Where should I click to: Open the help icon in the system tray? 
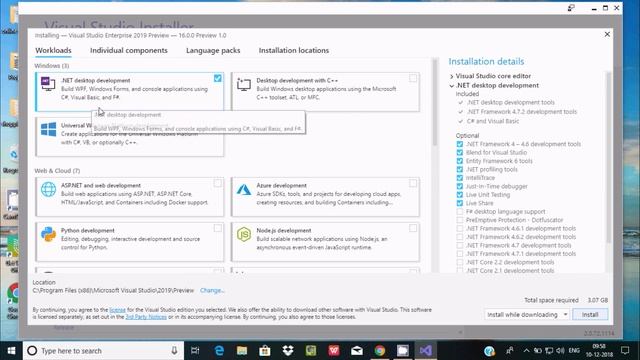[489, 351]
